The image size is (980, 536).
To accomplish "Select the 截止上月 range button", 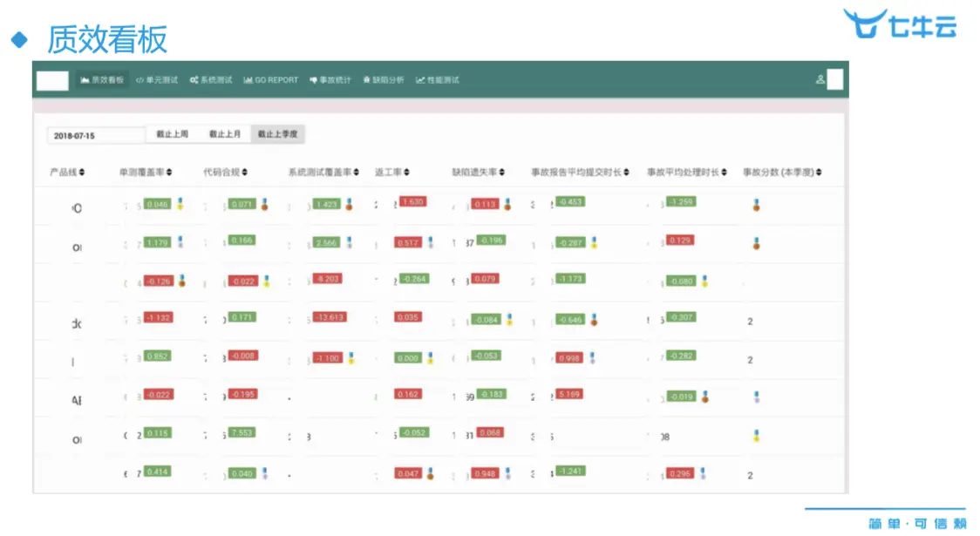I will click(x=224, y=134).
